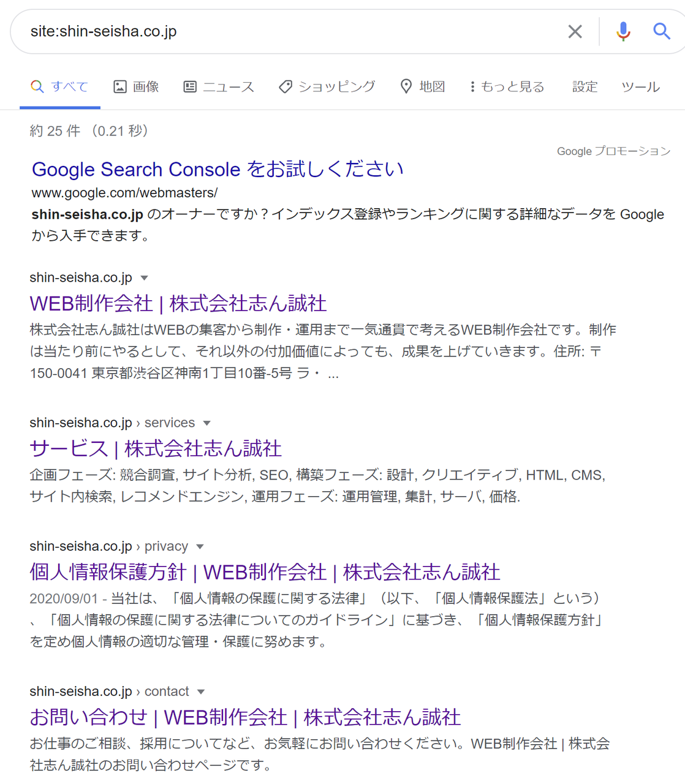Viewport: 685px width, 784px height.
Task: Open the Google Search Console をお試しください link
Action: coord(218,169)
